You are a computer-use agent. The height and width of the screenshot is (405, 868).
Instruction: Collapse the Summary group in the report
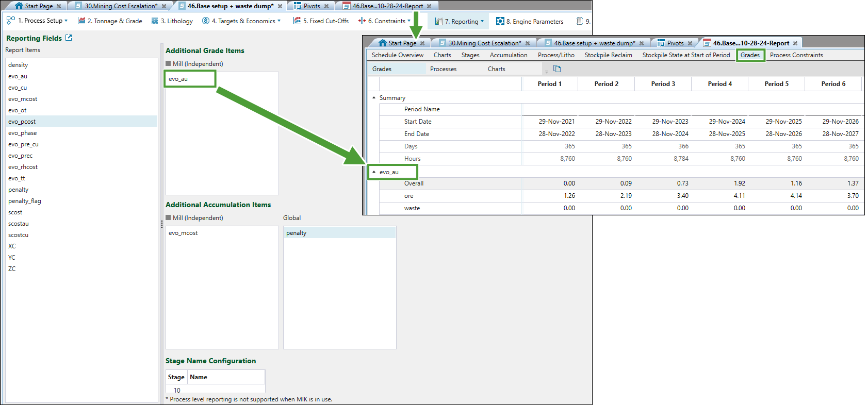tap(374, 97)
